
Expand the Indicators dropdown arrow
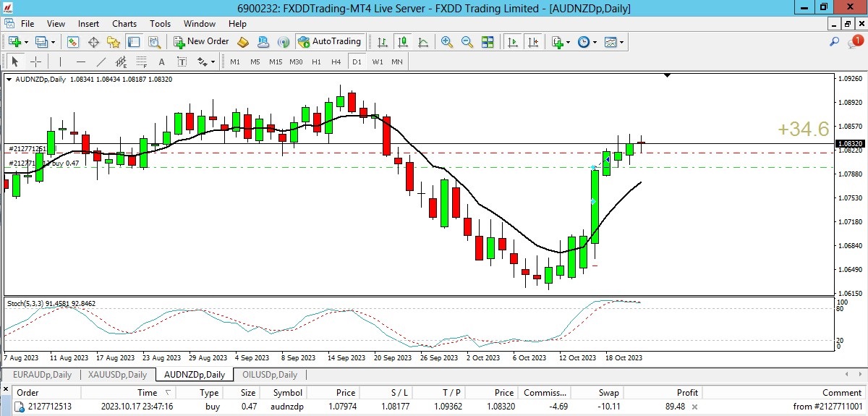(569, 42)
